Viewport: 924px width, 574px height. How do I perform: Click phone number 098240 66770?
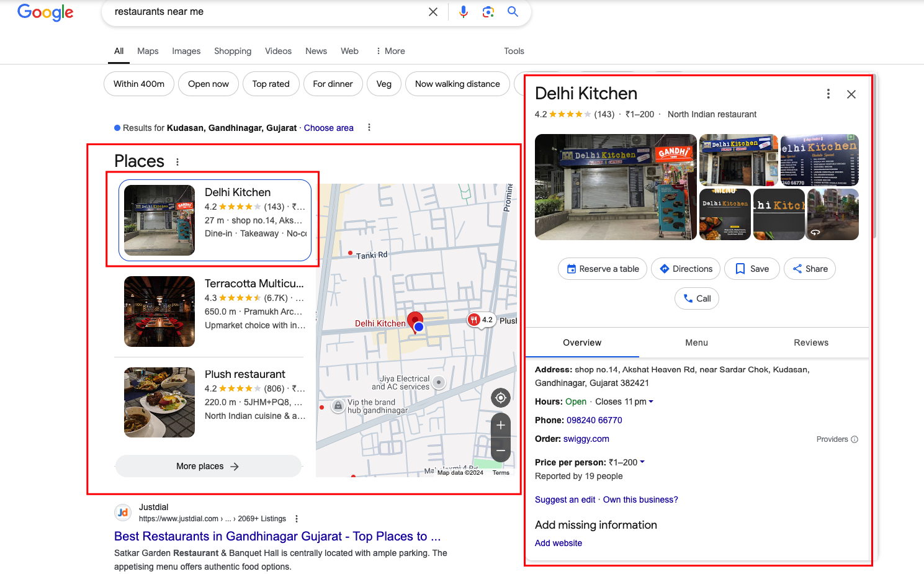pyautogui.click(x=594, y=420)
